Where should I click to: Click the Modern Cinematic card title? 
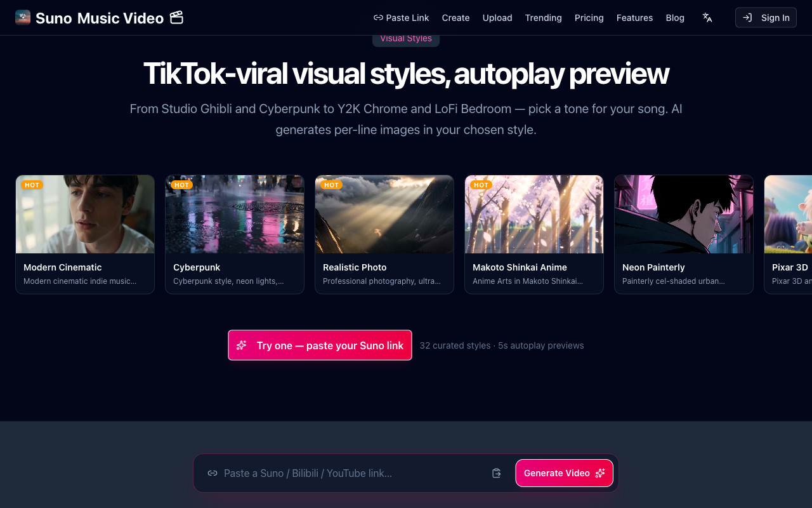click(x=63, y=267)
